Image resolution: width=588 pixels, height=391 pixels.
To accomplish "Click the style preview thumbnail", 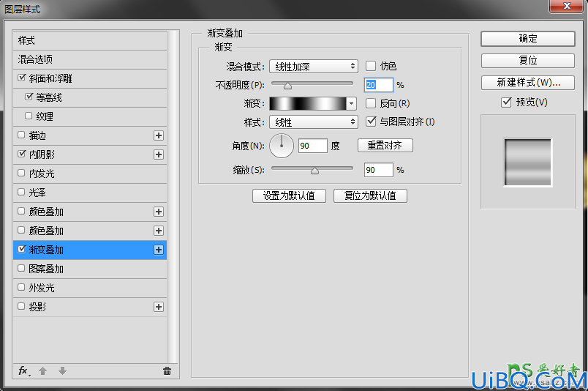I will 527,162.
